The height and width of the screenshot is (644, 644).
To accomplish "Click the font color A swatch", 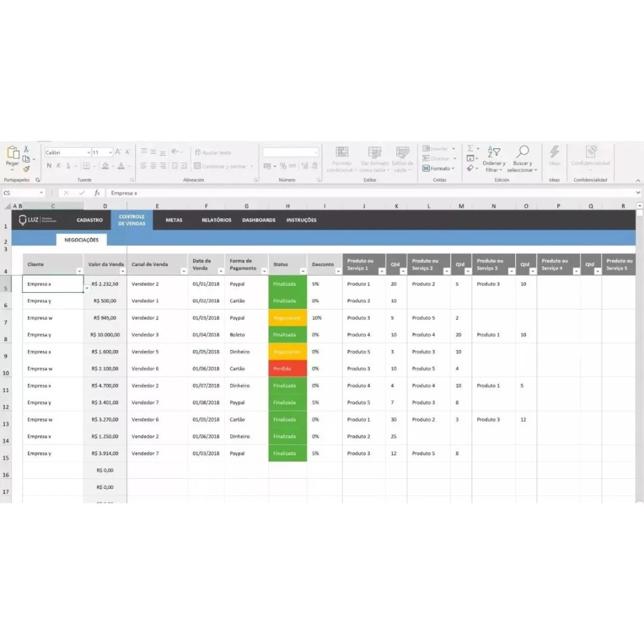I will click(121, 166).
